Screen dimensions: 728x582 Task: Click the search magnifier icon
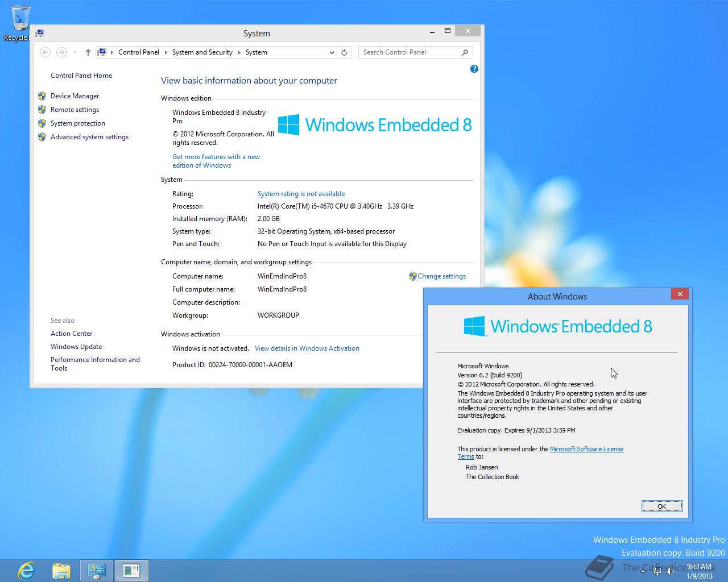point(465,52)
